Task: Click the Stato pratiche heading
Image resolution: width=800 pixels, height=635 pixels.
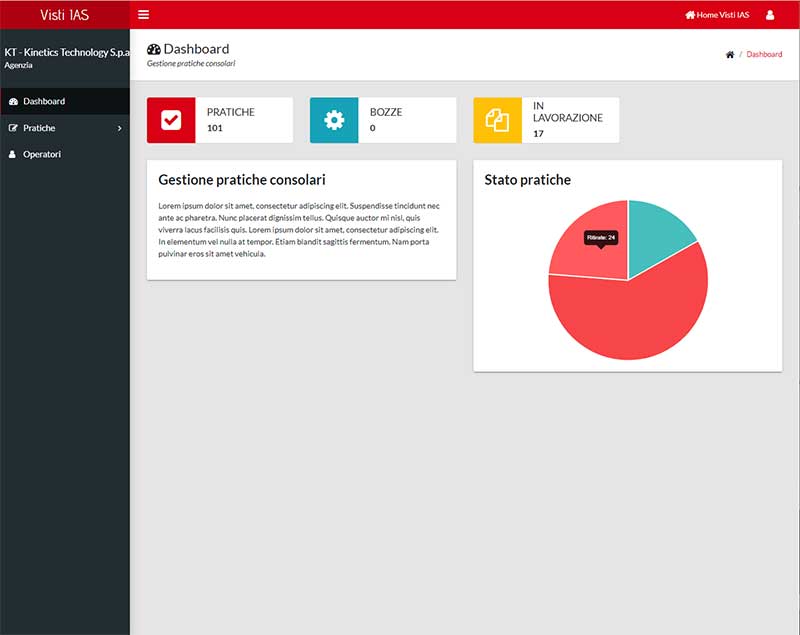Action: click(x=528, y=180)
